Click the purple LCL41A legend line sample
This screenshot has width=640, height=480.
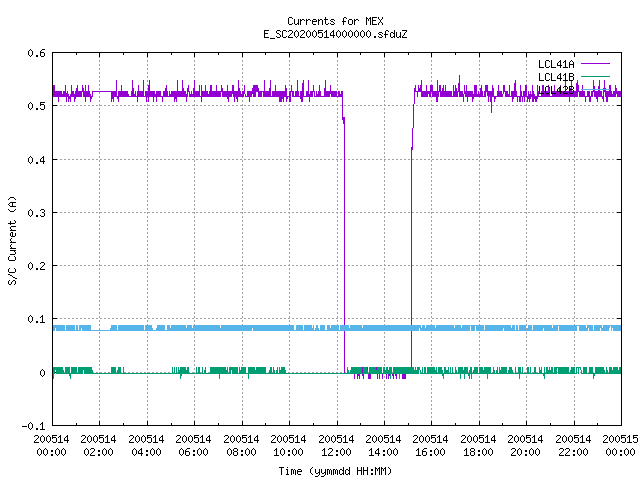(595, 64)
